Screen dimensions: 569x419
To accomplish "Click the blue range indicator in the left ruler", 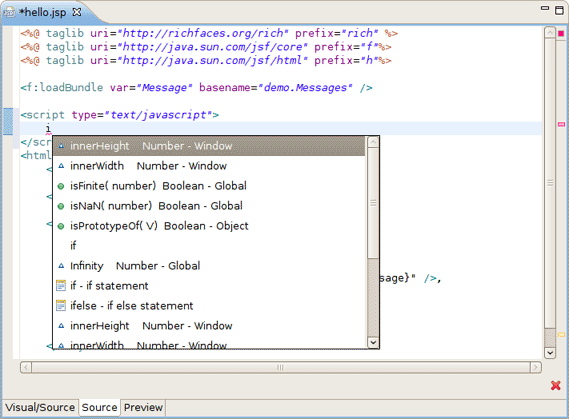I will [8, 122].
